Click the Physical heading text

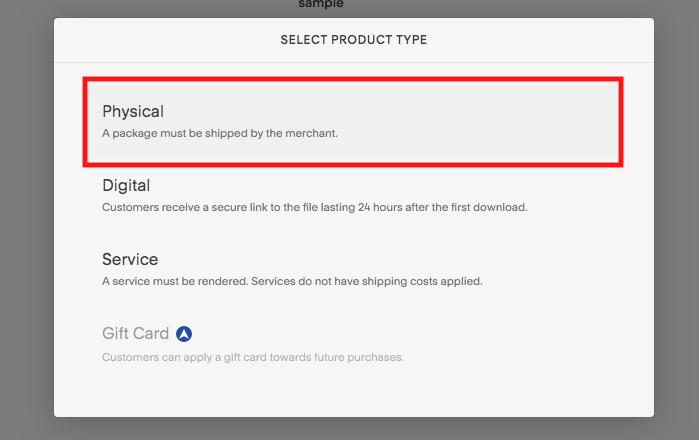click(x=133, y=111)
